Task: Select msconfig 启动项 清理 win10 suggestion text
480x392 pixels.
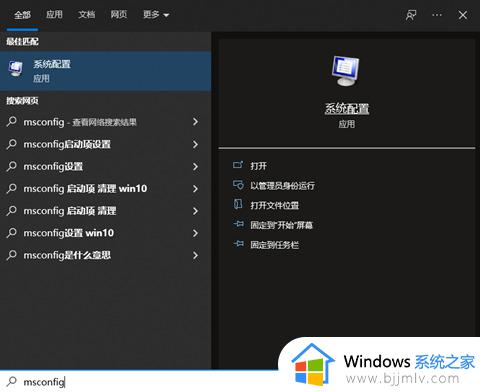Action: pyautogui.click(x=85, y=188)
